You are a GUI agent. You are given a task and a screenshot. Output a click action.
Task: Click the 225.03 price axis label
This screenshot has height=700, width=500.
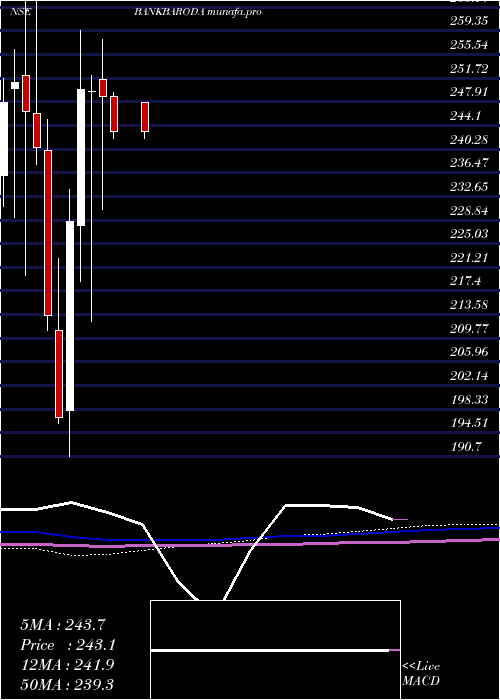pyautogui.click(x=469, y=234)
